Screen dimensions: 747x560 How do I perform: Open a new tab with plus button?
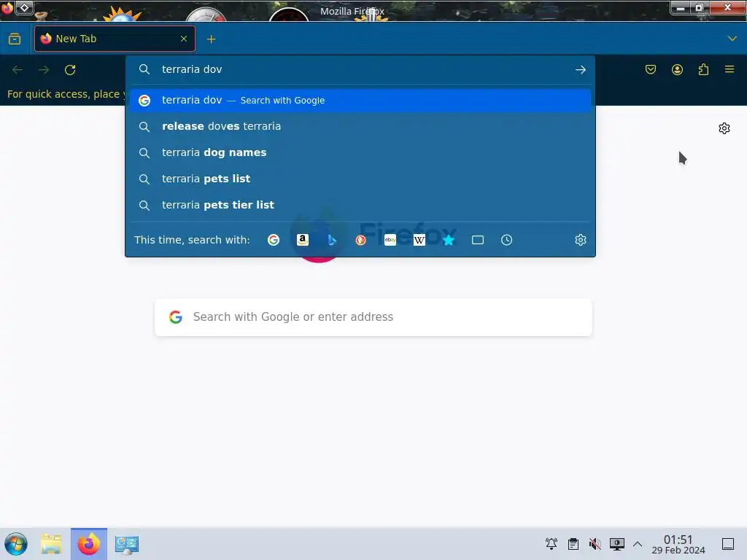[211, 39]
